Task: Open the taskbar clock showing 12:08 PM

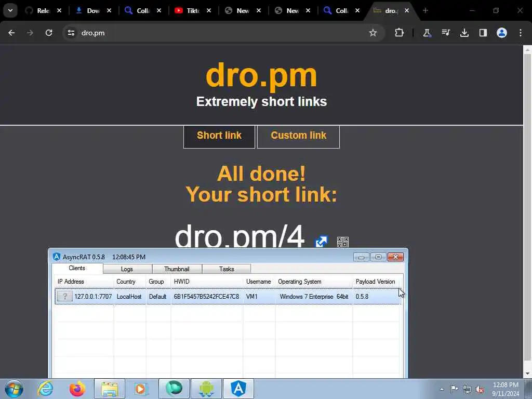Action: [x=506, y=389]
